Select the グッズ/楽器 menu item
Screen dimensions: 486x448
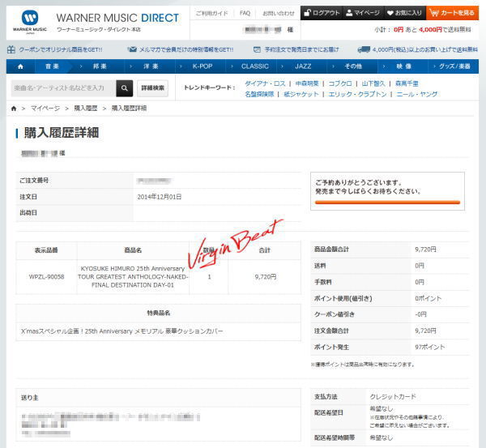[454, 66]
